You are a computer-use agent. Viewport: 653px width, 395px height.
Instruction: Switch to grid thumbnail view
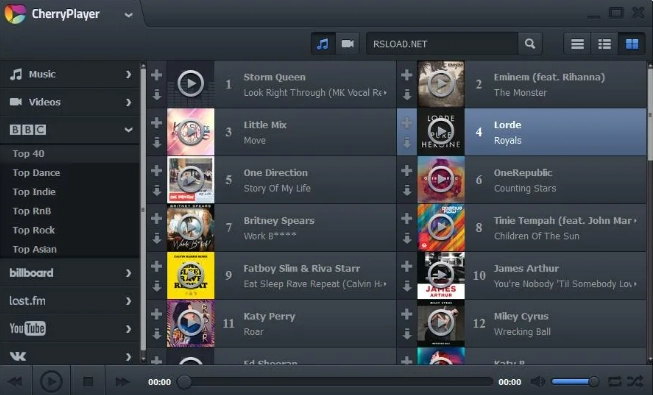(x=632, y=44)
